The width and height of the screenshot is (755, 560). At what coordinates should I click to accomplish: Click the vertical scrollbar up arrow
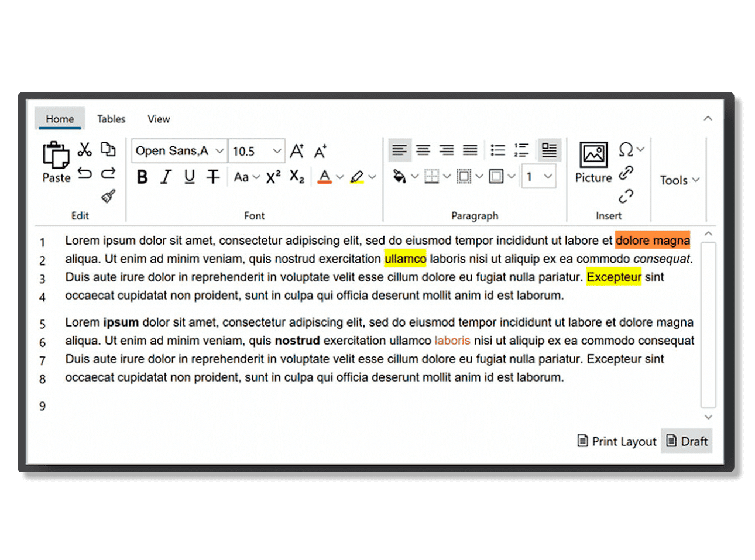708,233
